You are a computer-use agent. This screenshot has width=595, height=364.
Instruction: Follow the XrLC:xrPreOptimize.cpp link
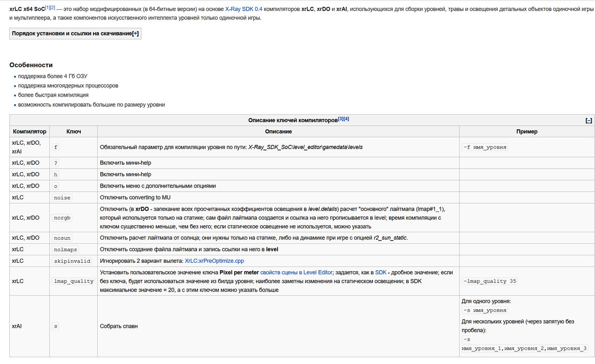coord(214,261)
